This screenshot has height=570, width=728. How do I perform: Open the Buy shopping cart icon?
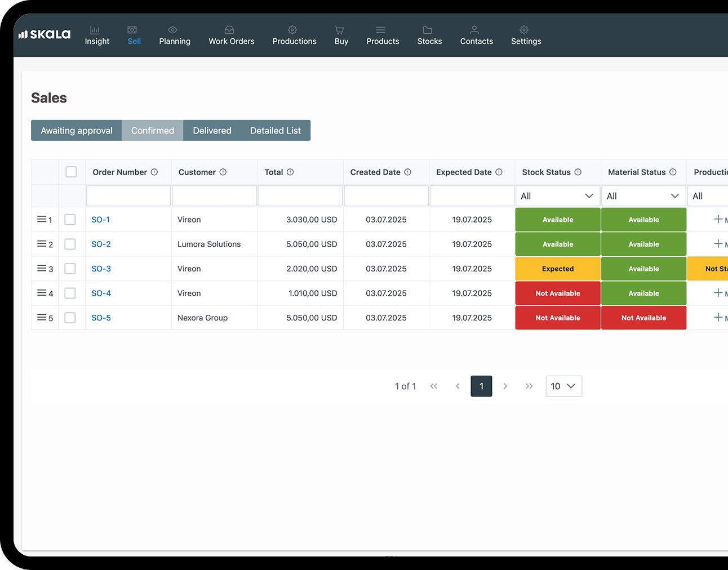click(339, 30)
